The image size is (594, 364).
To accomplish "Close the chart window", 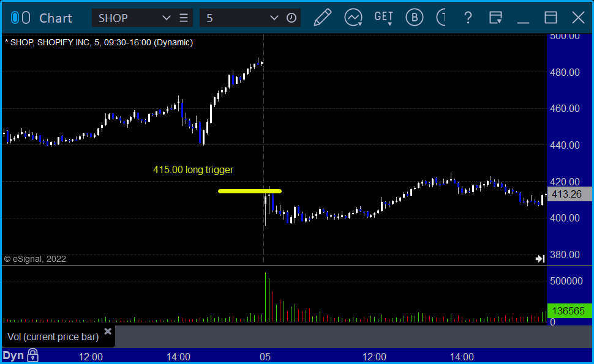I will point(578,17).
